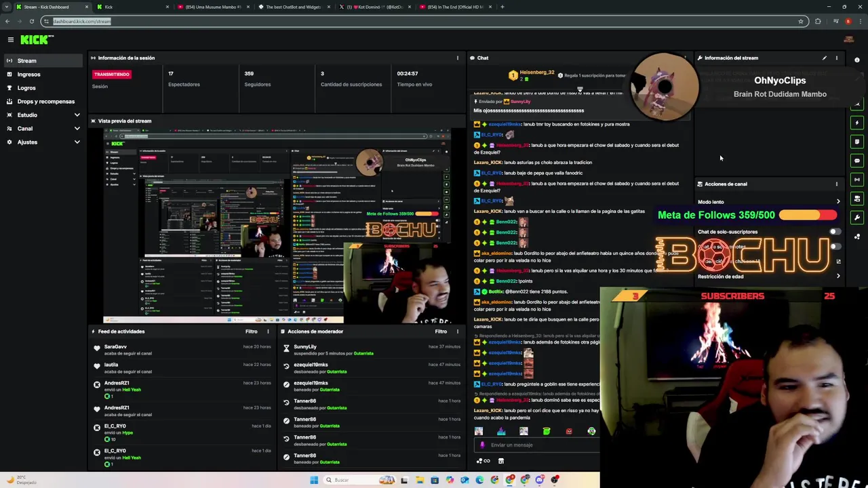Click the channel actions icon in right sidebar
This screenshot has height=488, width=868.
(857, 199)
